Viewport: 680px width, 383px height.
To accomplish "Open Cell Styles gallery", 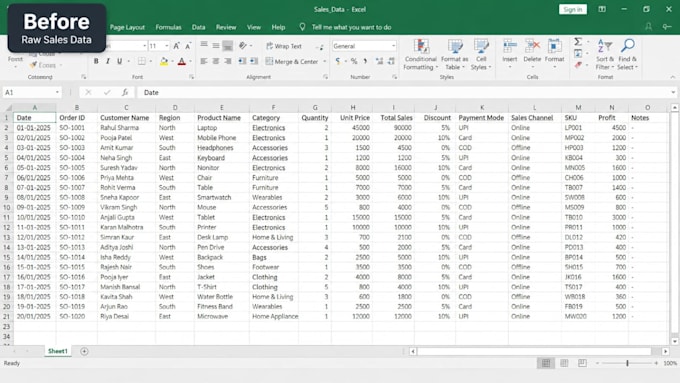I will pos(481,55).
